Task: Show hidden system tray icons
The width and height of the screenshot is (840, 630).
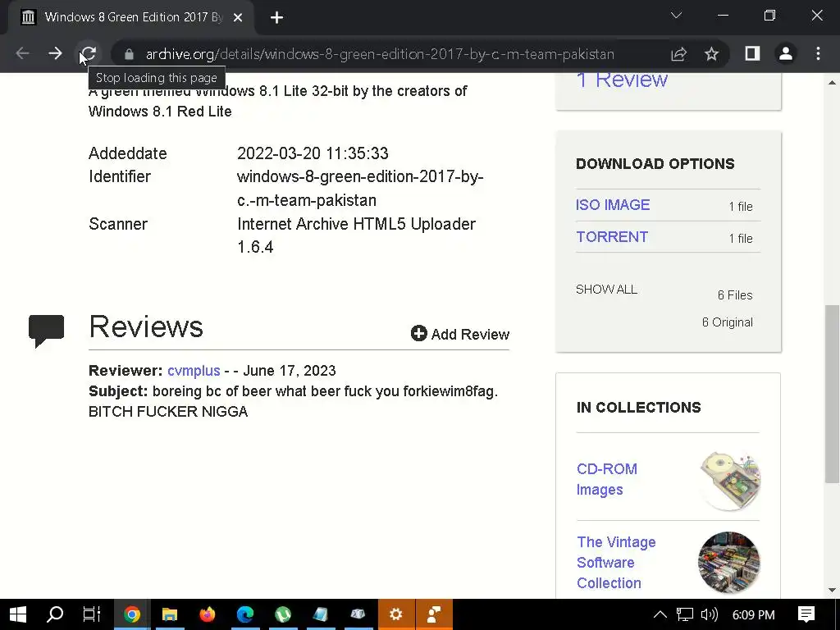Action: pyautogui.click(x=660, y=614)
